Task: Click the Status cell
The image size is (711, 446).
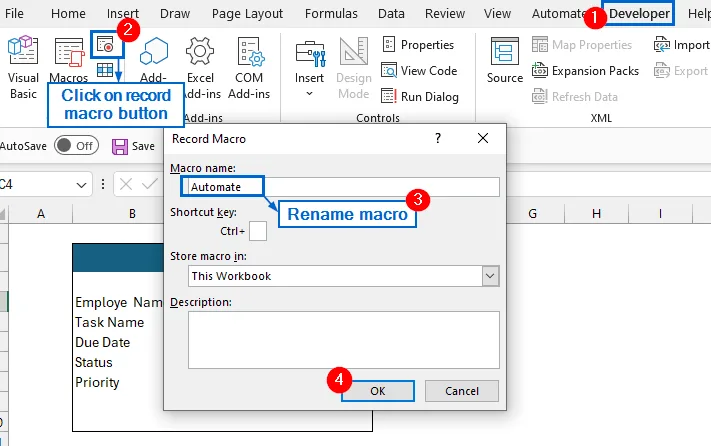Action: tap(93, 362)
